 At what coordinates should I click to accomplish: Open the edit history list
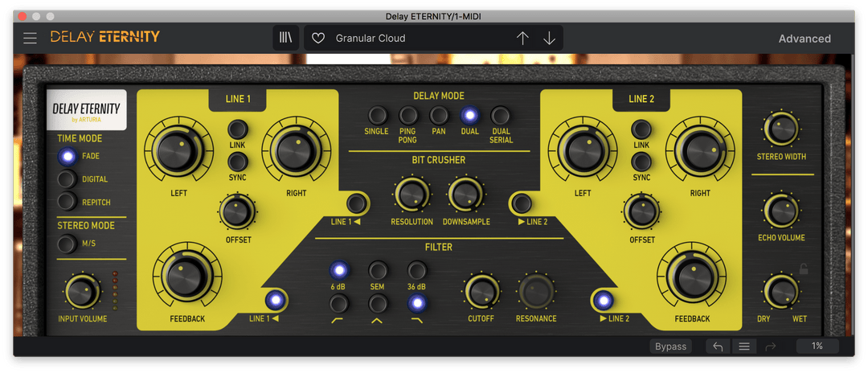coord(744,346)
